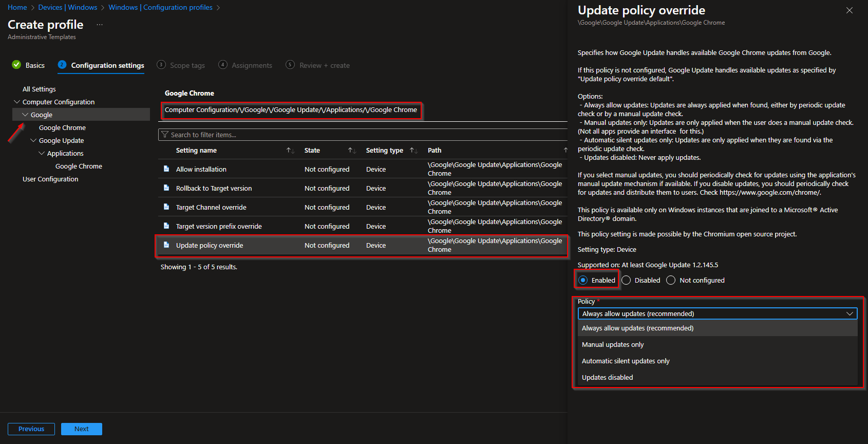
Task: Open the Devices | Windows breadcrumb link
Action: click(68, 7)
